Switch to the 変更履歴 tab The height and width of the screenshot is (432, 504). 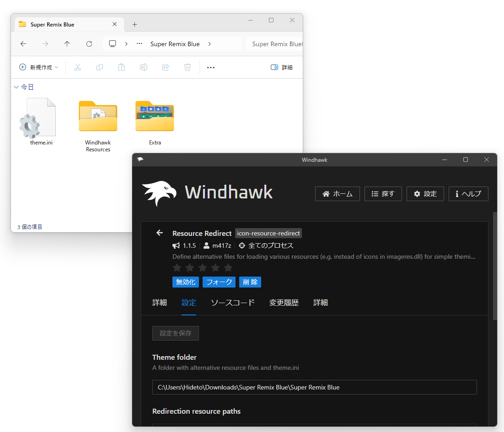pyautogui.click(x=284, y=303)
